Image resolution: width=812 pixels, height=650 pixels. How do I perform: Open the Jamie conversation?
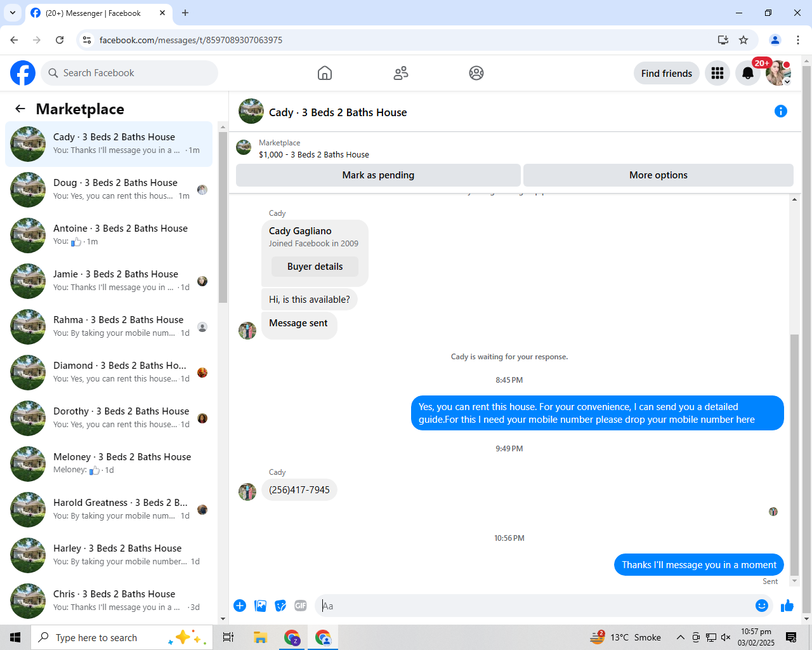click(x=109, y=281)
